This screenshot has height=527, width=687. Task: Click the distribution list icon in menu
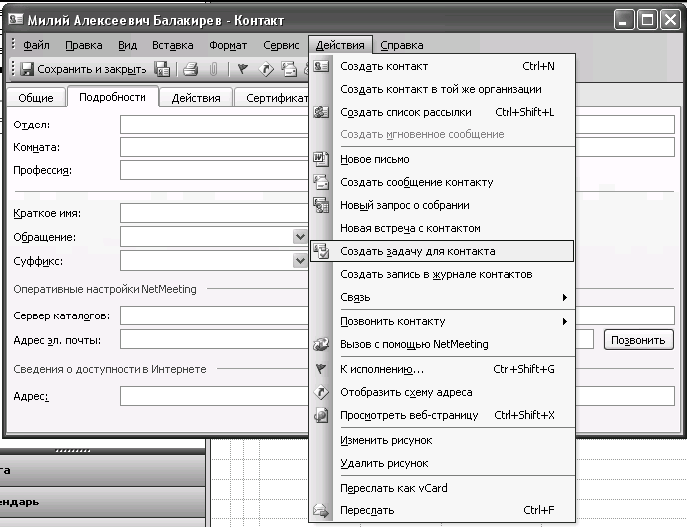(321, 112)
